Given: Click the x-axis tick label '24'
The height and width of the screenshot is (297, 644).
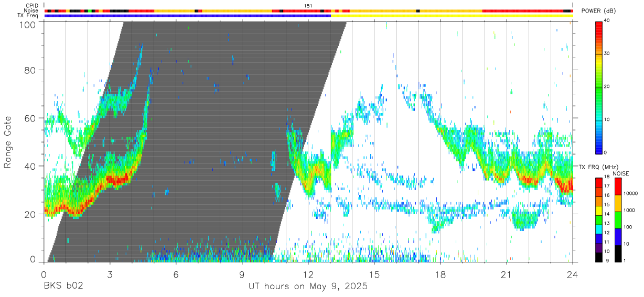Looking at the screenshot, I should coord(572,274).
